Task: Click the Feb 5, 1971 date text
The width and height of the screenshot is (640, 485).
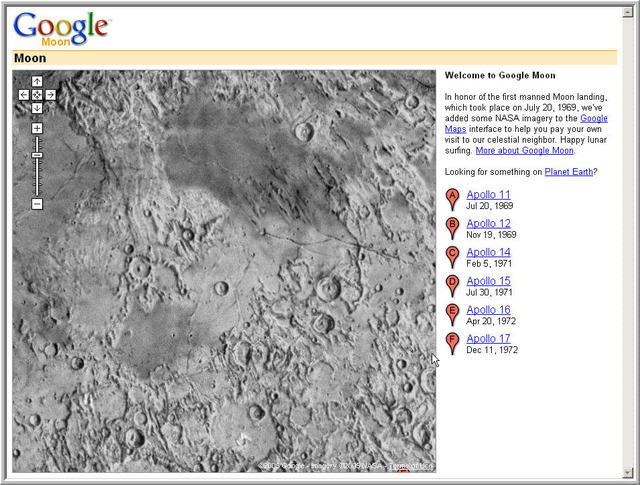Action: [489, 263]
